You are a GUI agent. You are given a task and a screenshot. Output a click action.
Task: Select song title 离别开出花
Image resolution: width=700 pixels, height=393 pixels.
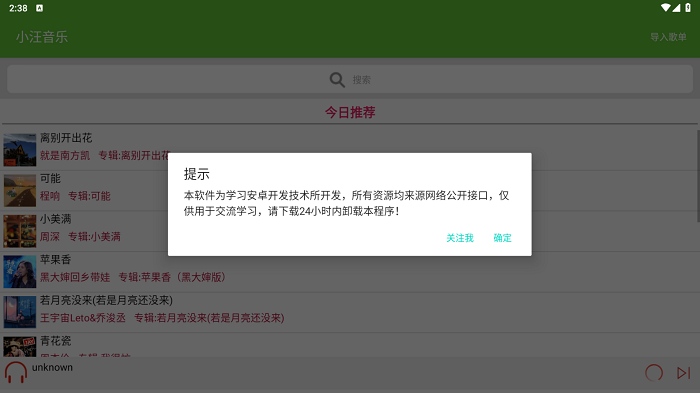pyautogui.click(x=66, y=138)
